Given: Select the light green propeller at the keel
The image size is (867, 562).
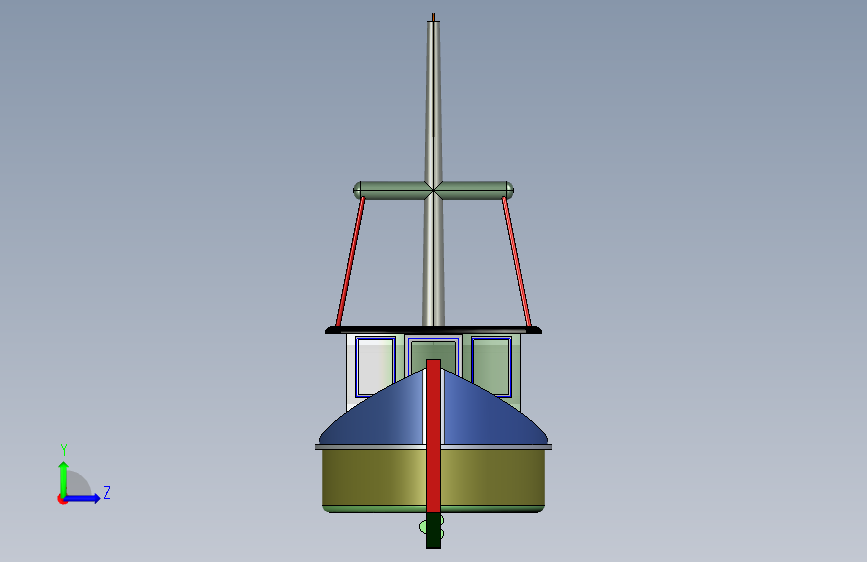Looking at the screenshot, I should (423, 526).
